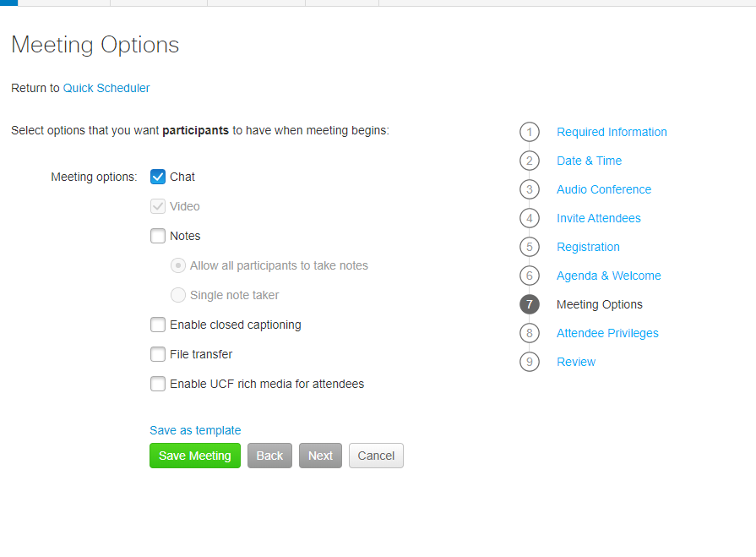This screenshot has height=557, width=756.
Task: Click the Save as template link
Action: [x=195, y=430]
